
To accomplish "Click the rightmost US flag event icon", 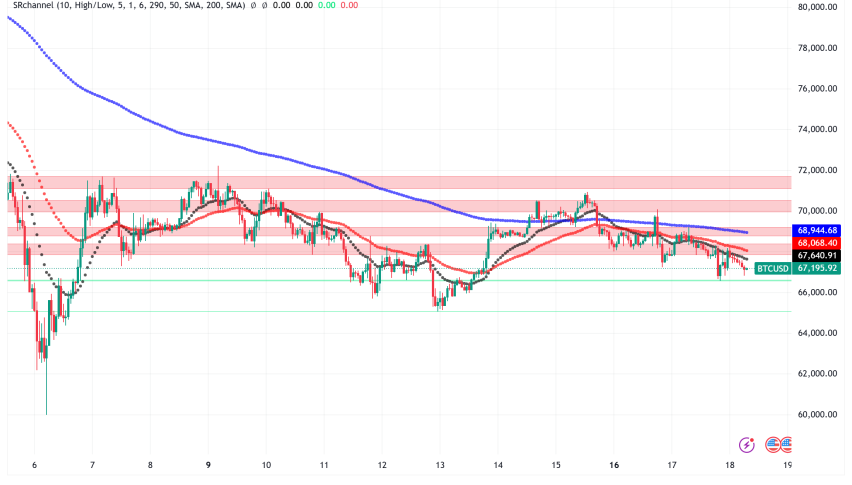I will tap(786, 444).
